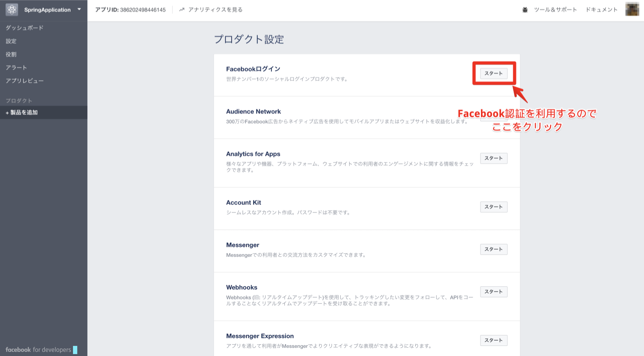Screen dimensions: 644x356
Task: Go to ダッシュボード in sidebar
Action: click(x=24, y=28)
